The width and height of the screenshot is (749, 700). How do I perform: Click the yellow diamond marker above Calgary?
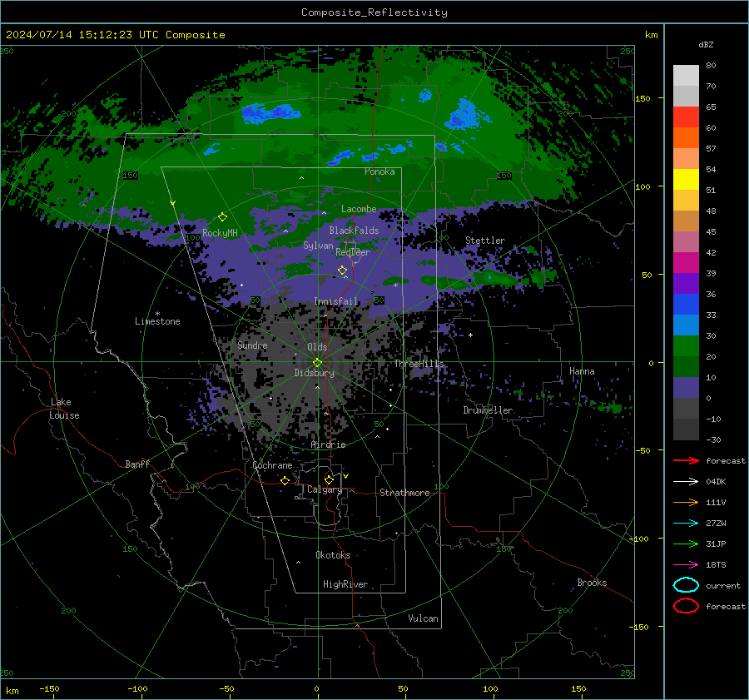329,479
